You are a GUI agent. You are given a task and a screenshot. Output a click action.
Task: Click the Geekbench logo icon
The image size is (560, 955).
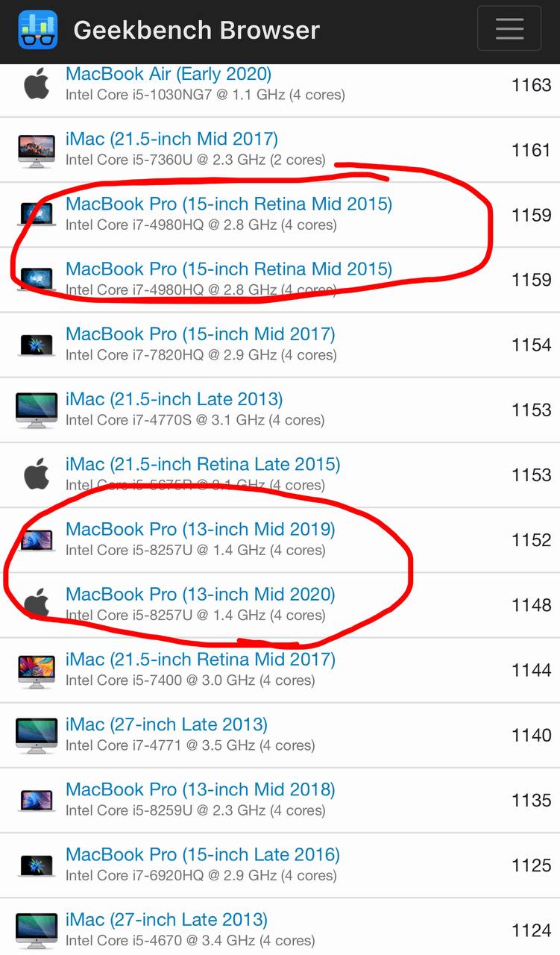pyautogui.click(x=37, y=30)
